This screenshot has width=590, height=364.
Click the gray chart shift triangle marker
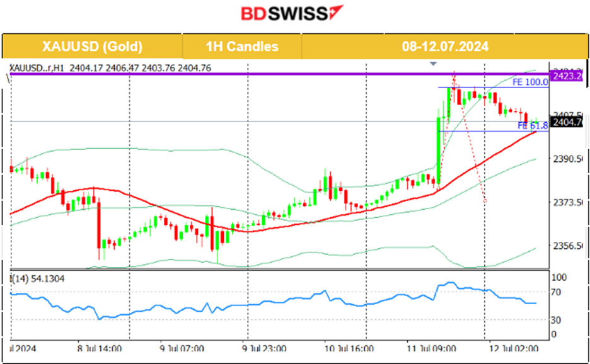[433, 64]
